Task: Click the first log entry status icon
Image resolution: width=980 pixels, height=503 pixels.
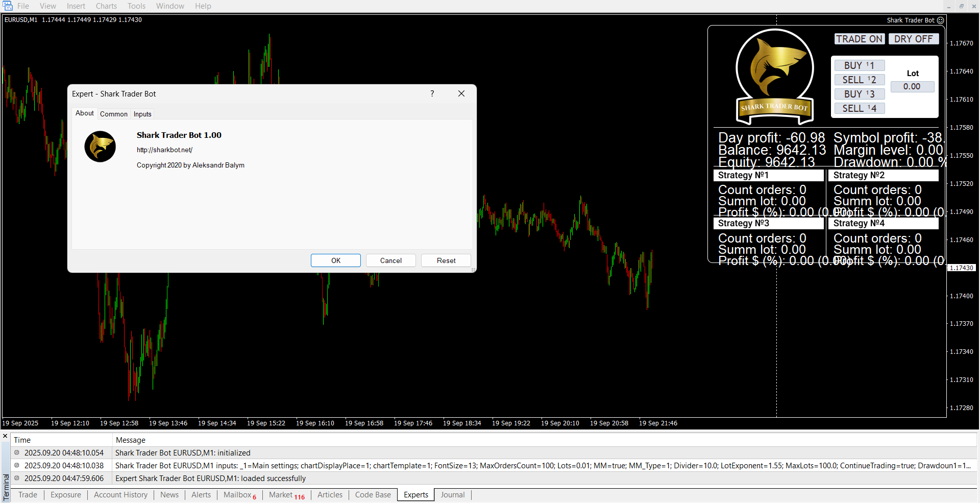Action: coord(17,452)
